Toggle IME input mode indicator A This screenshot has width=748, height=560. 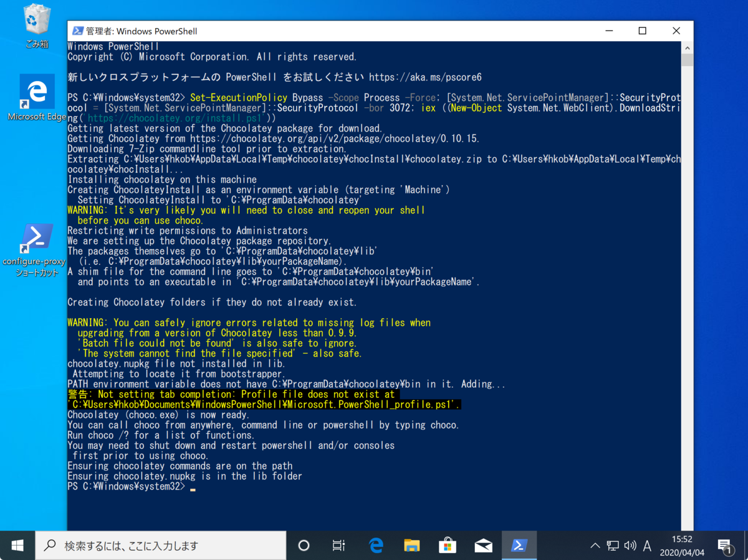647,546
